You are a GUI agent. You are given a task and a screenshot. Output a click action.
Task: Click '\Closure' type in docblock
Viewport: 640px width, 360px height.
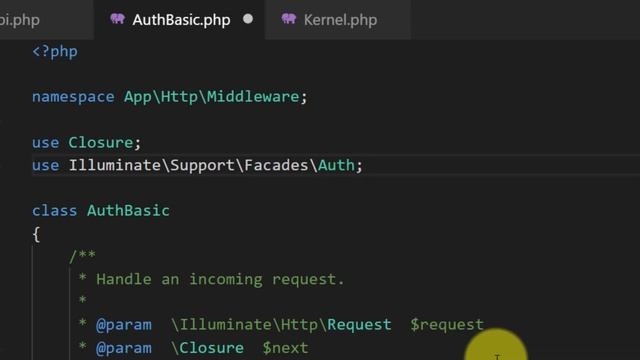pos(207,348)
